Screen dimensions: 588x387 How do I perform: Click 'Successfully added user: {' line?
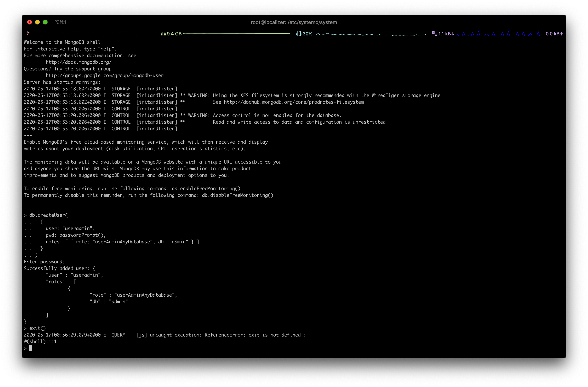click(59, 268)
